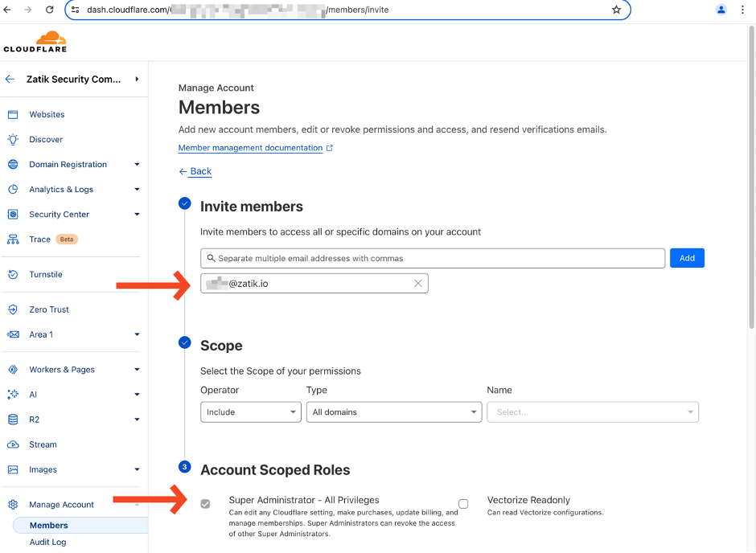Open Stream in the sidebar

[43, 445]
